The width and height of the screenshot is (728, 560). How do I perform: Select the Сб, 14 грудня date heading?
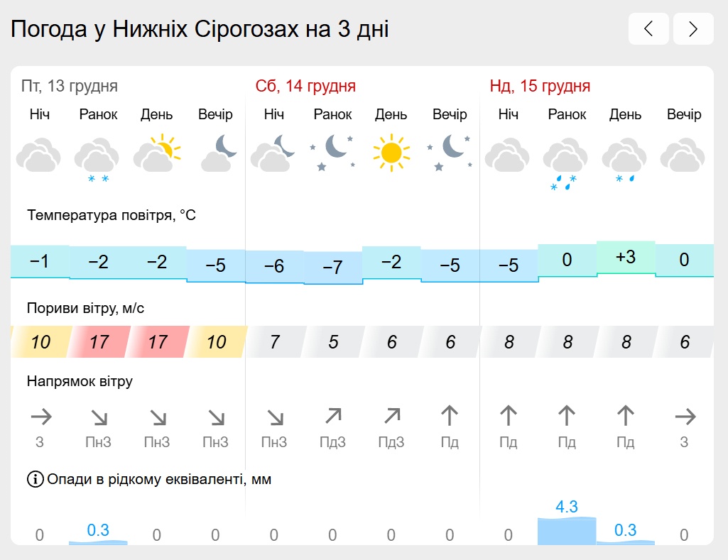click(x=305, y=86)
